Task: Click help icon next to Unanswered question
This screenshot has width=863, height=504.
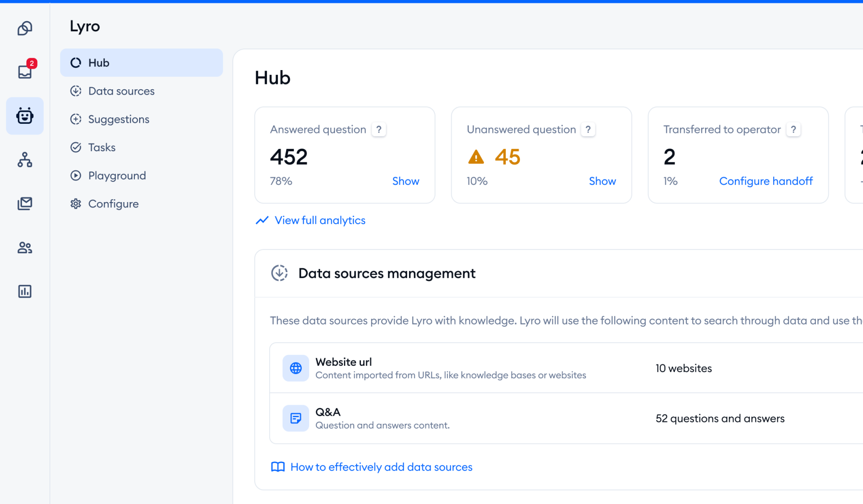Action: (588, 130)
